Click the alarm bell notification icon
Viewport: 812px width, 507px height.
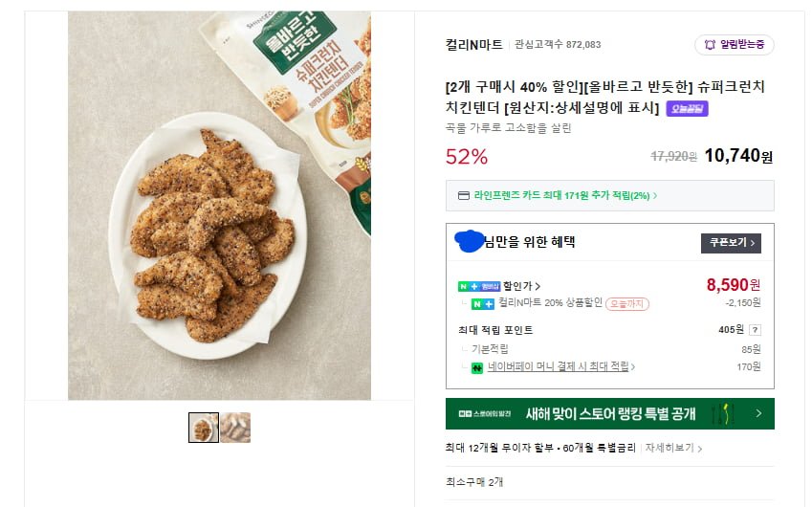(x=710, y=45)
